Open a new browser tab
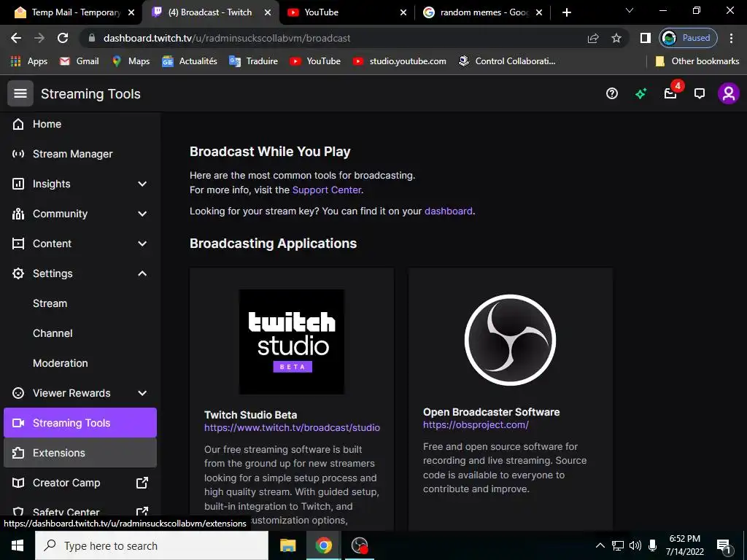The height and width of the screenshot is (560, 747). (x=566, y=12)
